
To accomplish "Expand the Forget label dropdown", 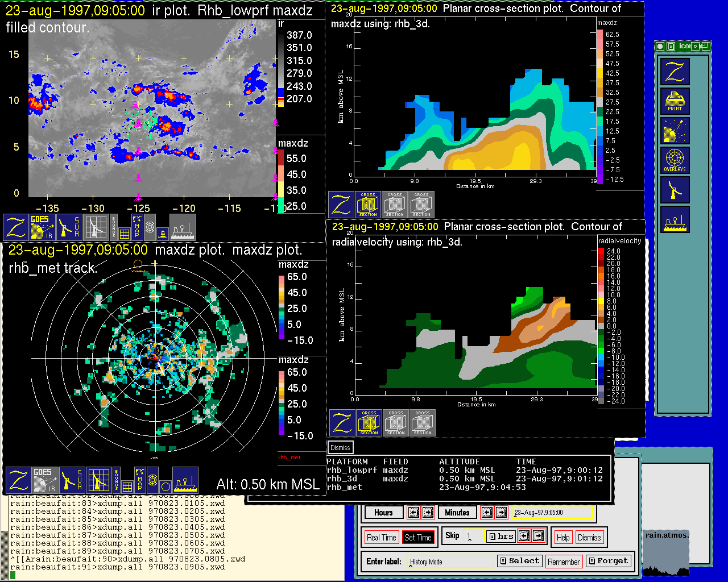I will 608,561.
